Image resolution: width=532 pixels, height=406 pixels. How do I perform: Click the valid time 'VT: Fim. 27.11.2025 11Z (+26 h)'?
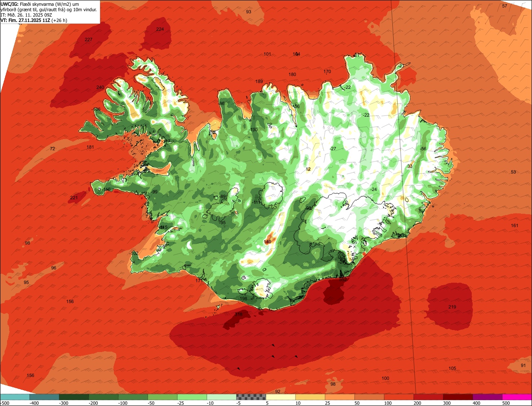click(34, 20)
